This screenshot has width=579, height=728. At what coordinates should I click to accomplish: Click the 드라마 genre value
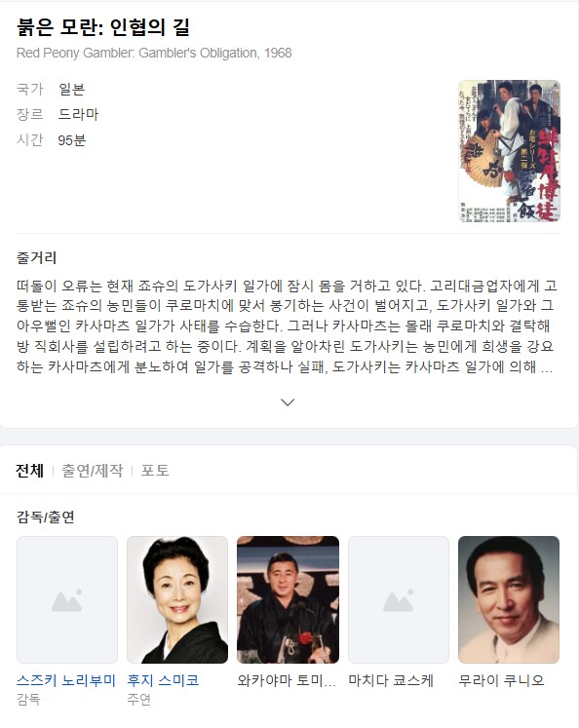coord(79,114)
